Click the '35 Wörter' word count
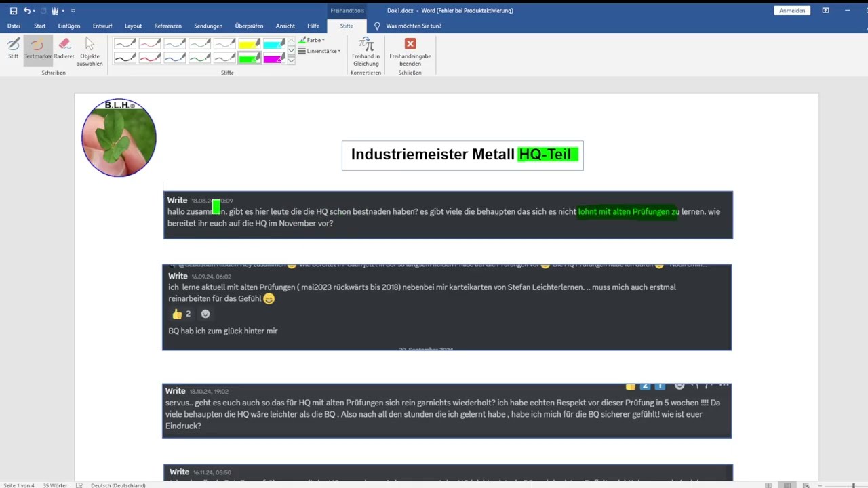 (x=56, y=485)
